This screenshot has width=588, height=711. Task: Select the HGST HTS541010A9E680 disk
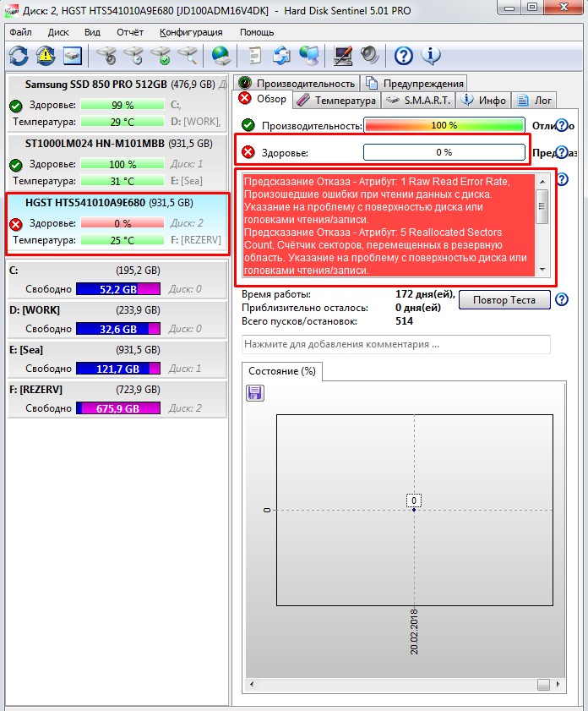(x=117, y=223)
